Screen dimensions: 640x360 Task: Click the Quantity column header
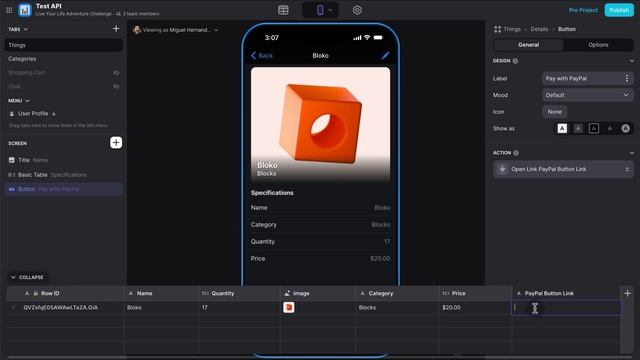point(239,293)
